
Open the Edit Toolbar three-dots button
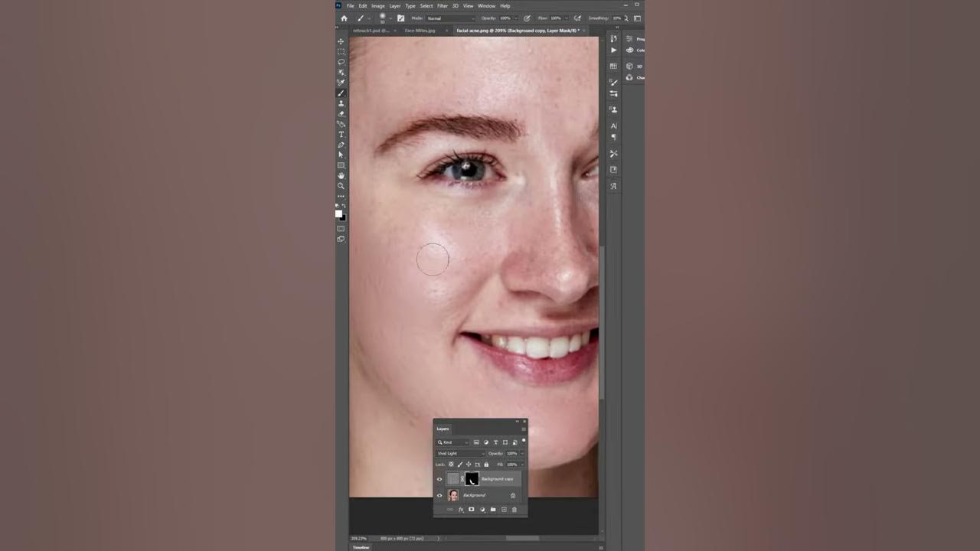(341, 197)
